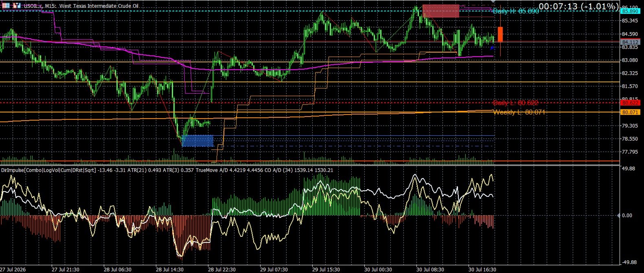Image resolution: width=644 pixels, height=273 pixels.
Task: Select the chart shift triangle at top
Action: tap(493, 2)
